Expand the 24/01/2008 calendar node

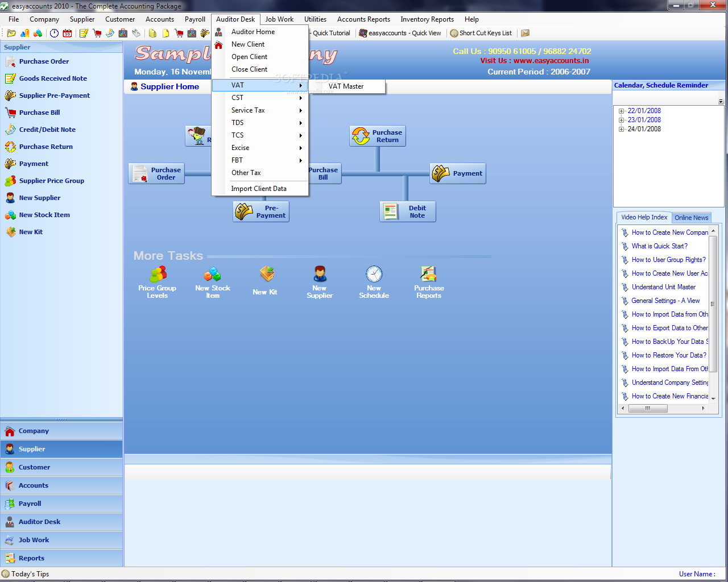622,130
